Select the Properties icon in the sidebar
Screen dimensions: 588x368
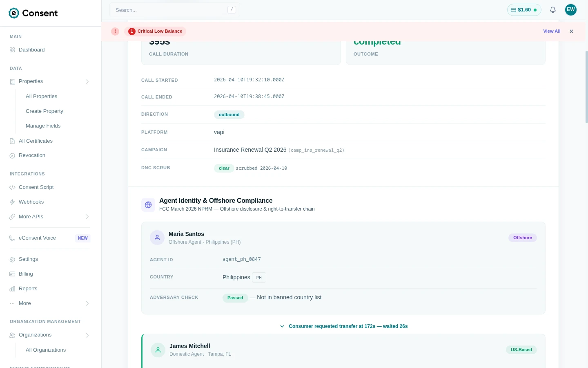12,81
